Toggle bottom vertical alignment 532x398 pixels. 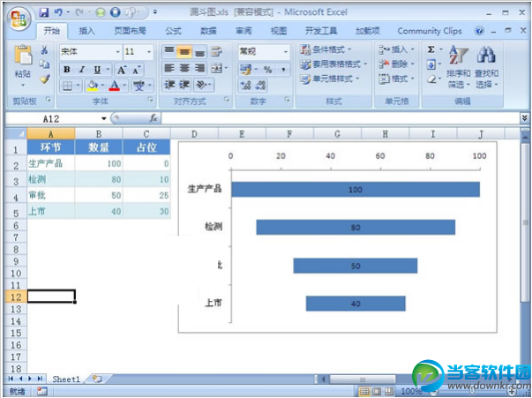[199, 51]
